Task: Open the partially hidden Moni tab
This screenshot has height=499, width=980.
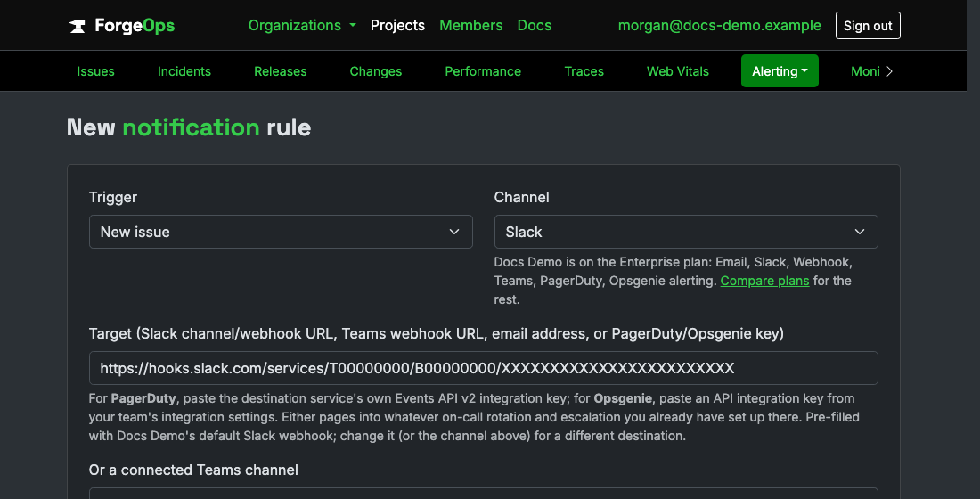Action: [865, 71]
